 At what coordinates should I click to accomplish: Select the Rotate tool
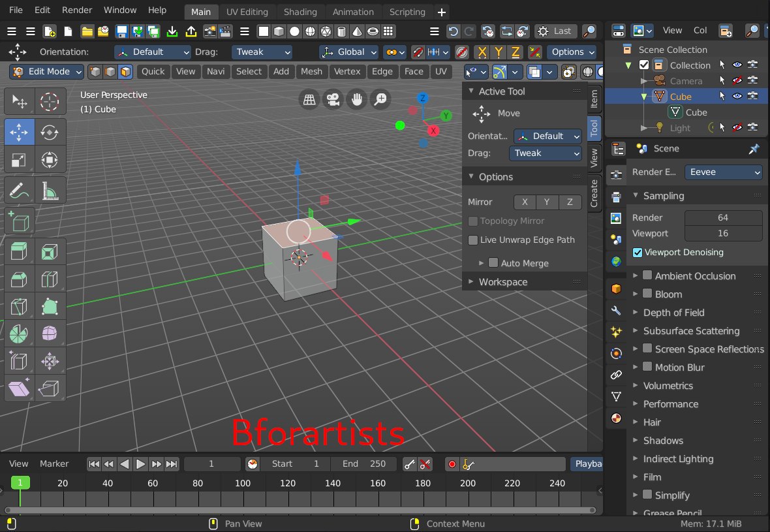tap(50, 132)
